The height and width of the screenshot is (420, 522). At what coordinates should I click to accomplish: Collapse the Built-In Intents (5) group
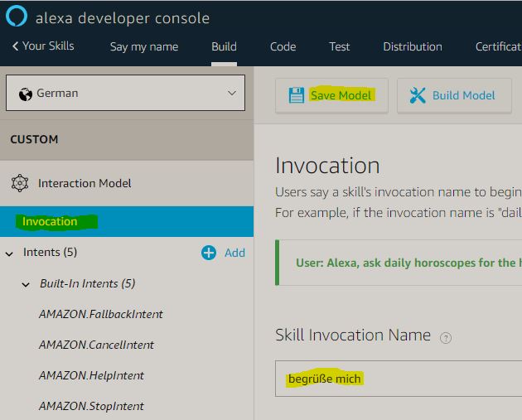26,284
